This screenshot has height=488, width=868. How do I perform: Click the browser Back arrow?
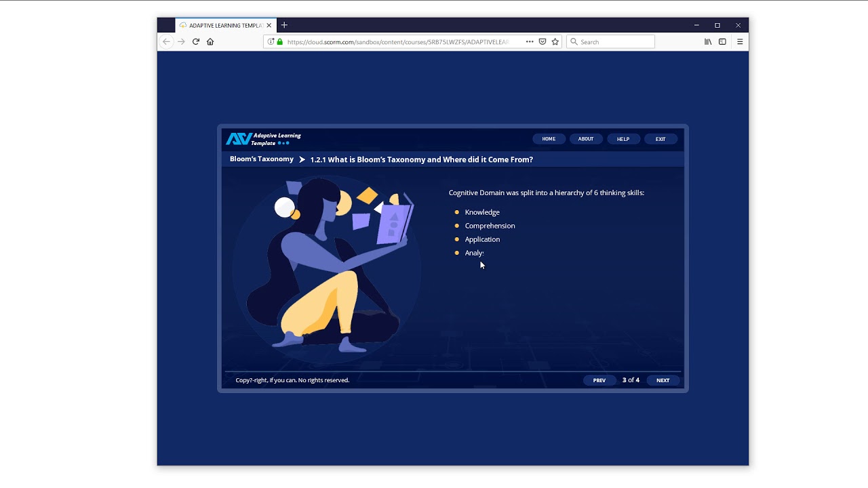[x=167, y=41]
